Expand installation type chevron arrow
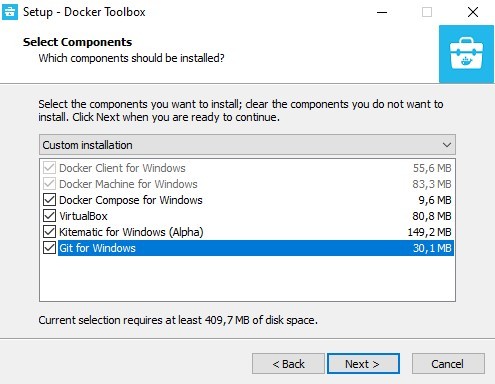This screenshot has width=495, height=384. point(447,145)
